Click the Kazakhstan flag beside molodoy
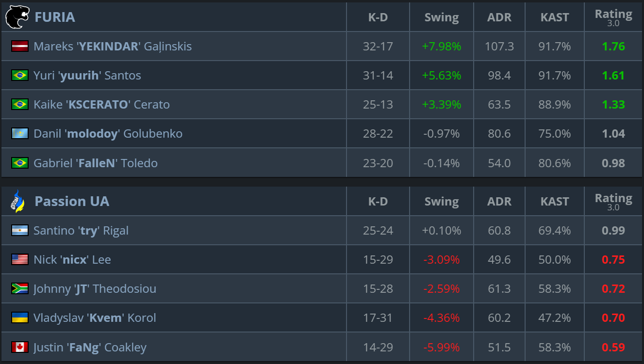 point(20,133)
